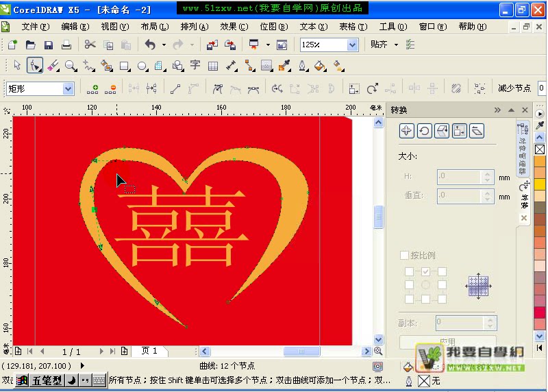The height and width of the screenshot is (392, 548).
Task: Collapse the 转换 docker with double chevron
Action: pos(497,110)
